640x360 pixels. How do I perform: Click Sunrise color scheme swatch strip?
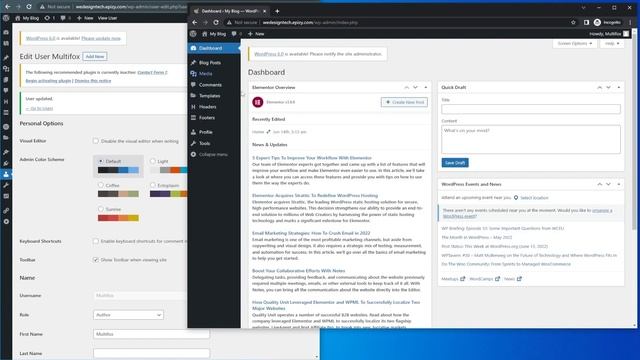[118, 218]
